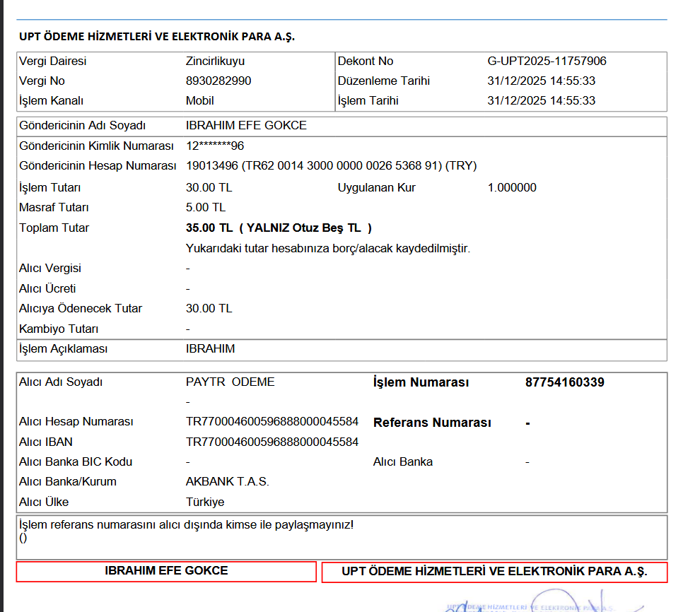This screenshot has height=612, width=700.
Task: Click the 'İşlem Numarası' label
Action: (421, 382)
